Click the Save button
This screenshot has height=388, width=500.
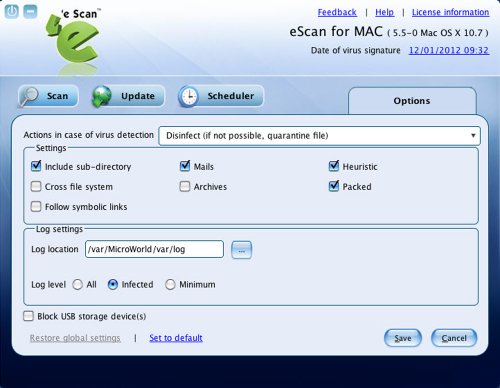click(403, 338)
